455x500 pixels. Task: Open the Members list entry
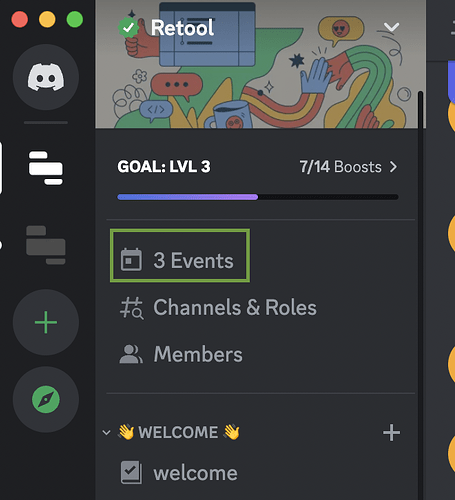point(182,354)
